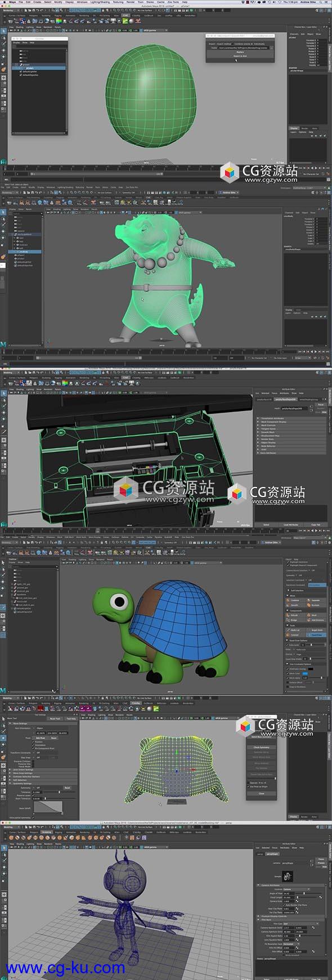Click the Select tool in the green blob window toolbox
332x980 pixels.
(x=3, y=31)
